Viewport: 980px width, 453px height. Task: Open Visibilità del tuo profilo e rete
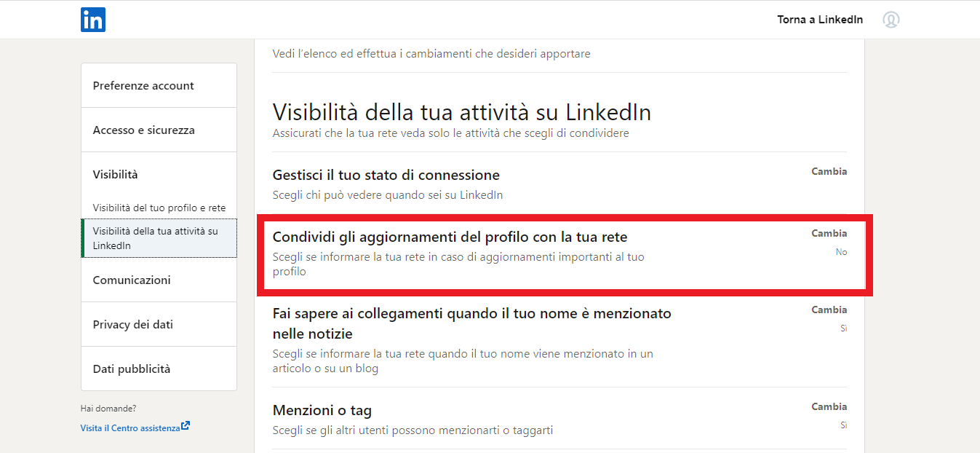click(x=158, y=207)
